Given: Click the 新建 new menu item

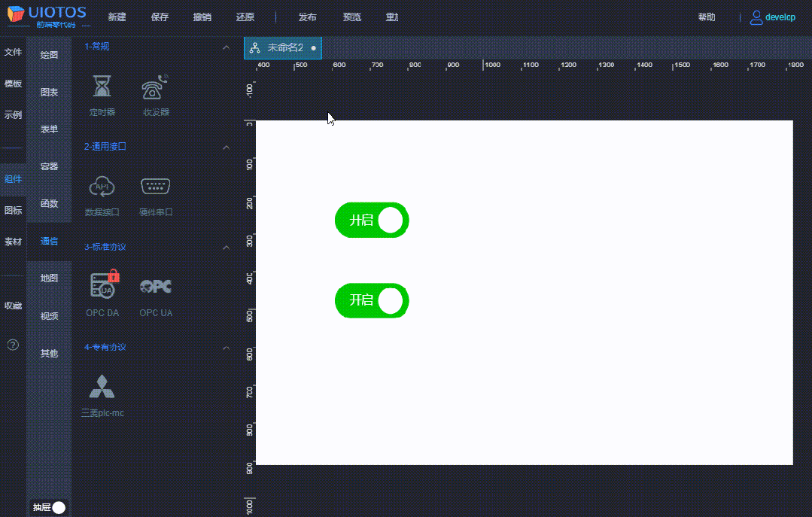Looking at the screenshot, I should coord(117,17).
